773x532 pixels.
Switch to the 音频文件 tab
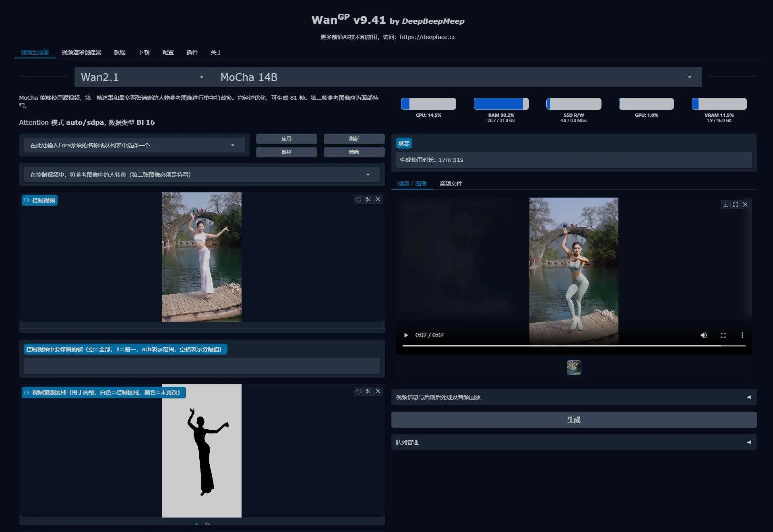click(x=451, y=184)
